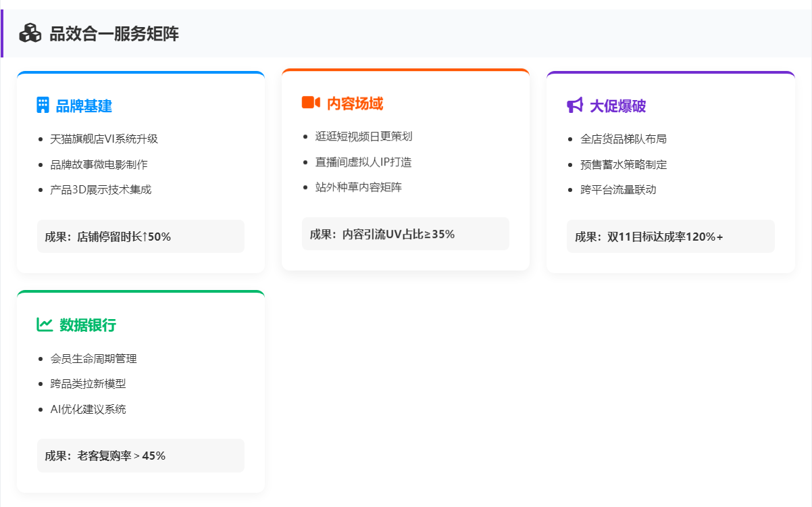This screenshot has height=507, width=812.
Task: Click the line chart icon for 数据银行
Action: [45, 325]
